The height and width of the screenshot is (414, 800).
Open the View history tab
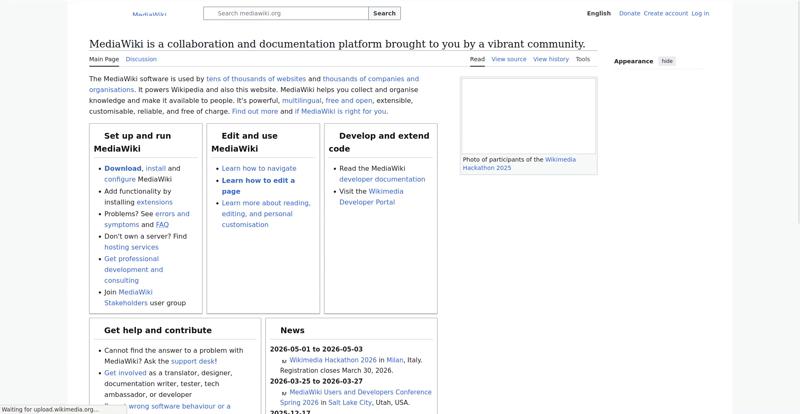551,59
